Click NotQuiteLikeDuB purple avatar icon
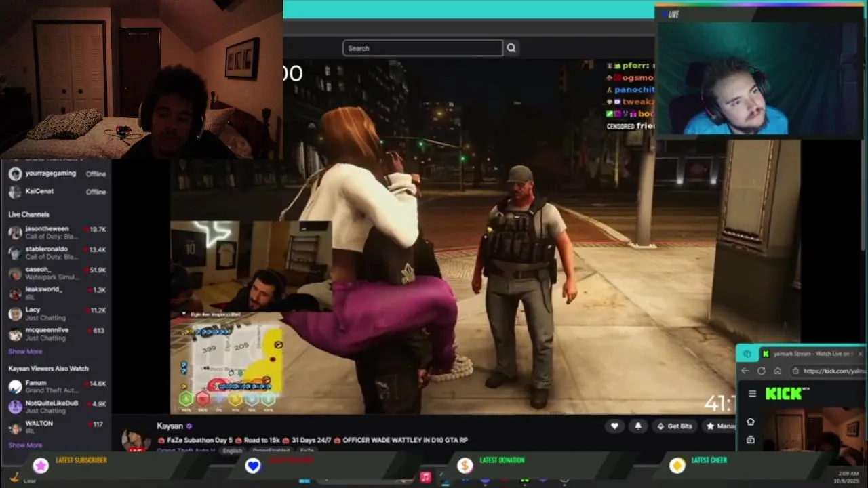The height and width of the screenshot is (488, 868). 15,407
